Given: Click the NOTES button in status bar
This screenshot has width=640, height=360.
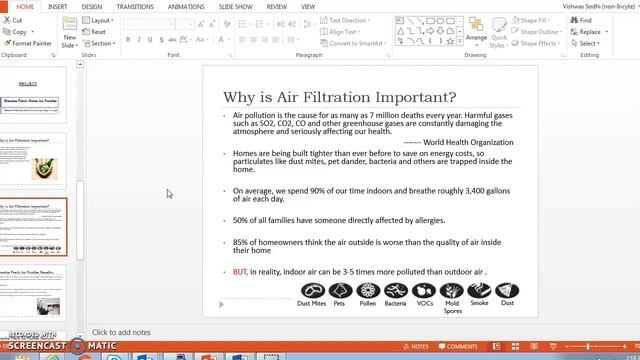Looking at the screenshot, I should [x=416, y=347].
